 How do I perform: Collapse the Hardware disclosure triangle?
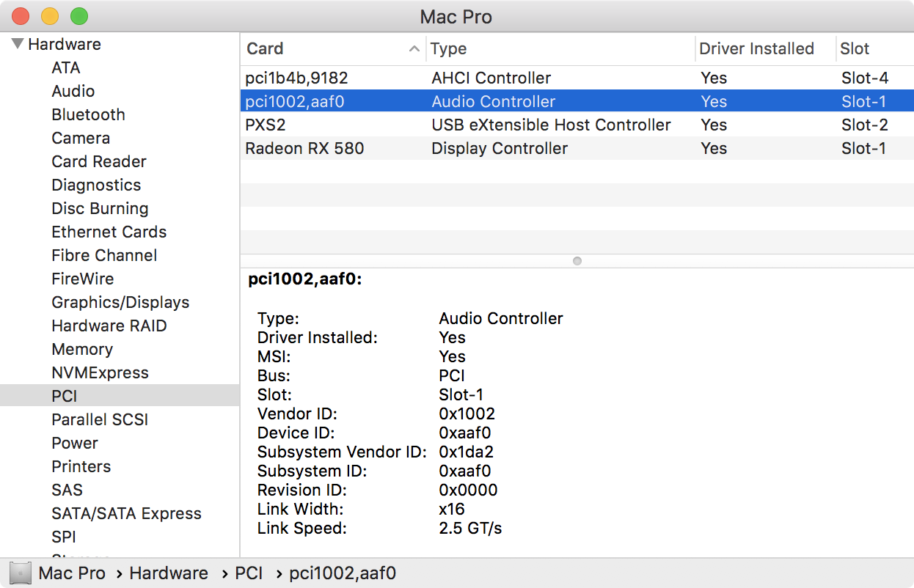tap(18, 44)
